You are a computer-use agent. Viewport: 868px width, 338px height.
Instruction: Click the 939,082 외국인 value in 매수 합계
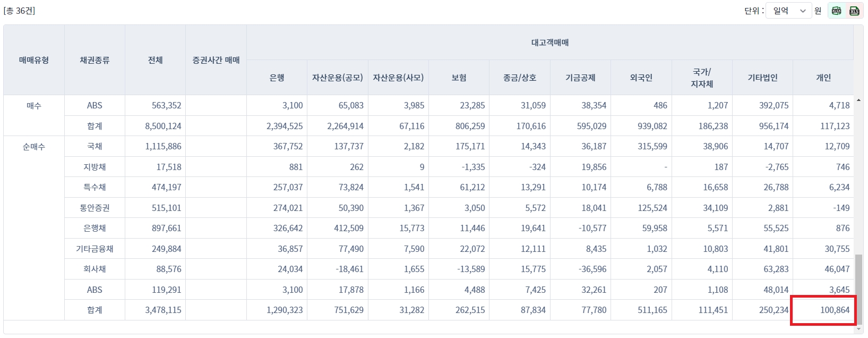point(652,126)
